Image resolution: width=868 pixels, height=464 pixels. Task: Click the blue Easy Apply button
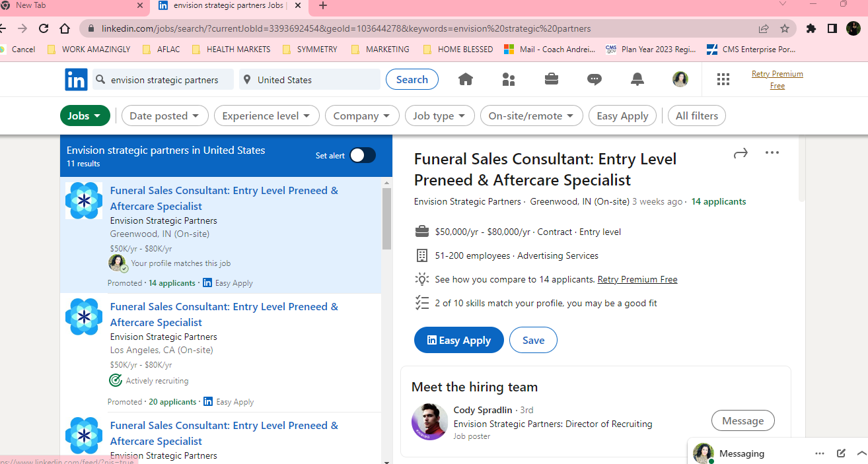(459, 340)
